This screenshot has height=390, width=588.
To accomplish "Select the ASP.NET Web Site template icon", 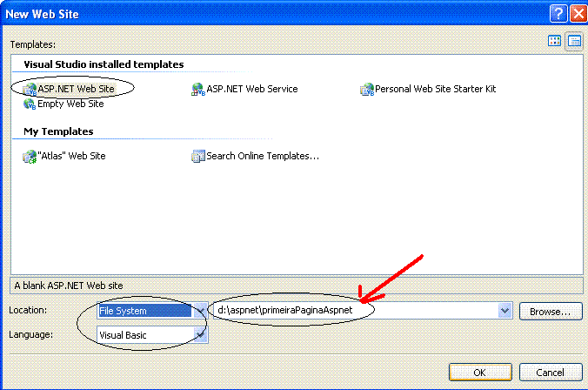I will click(x=30, y=90).
